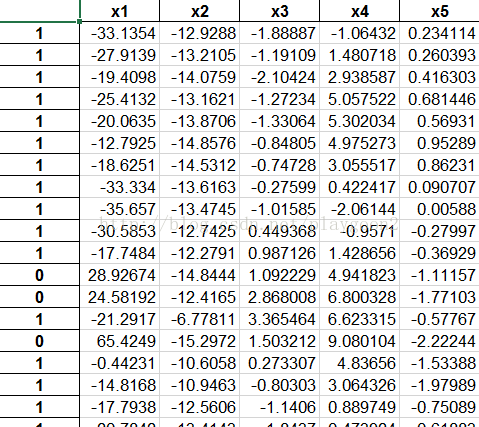Select the x2 column header

click(200, 11)
